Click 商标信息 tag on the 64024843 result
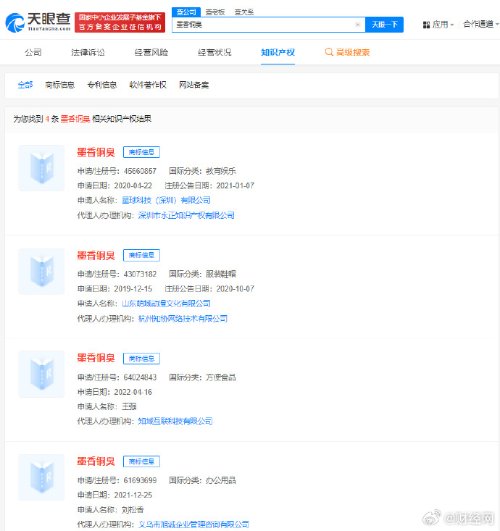The image size is (500, 531). coord(141,358)
